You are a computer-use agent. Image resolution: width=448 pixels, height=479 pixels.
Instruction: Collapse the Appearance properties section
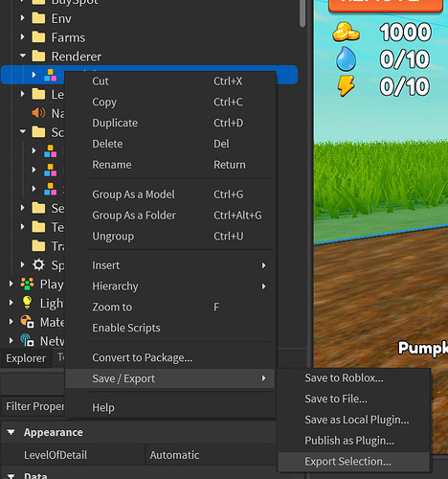(11, 432)
